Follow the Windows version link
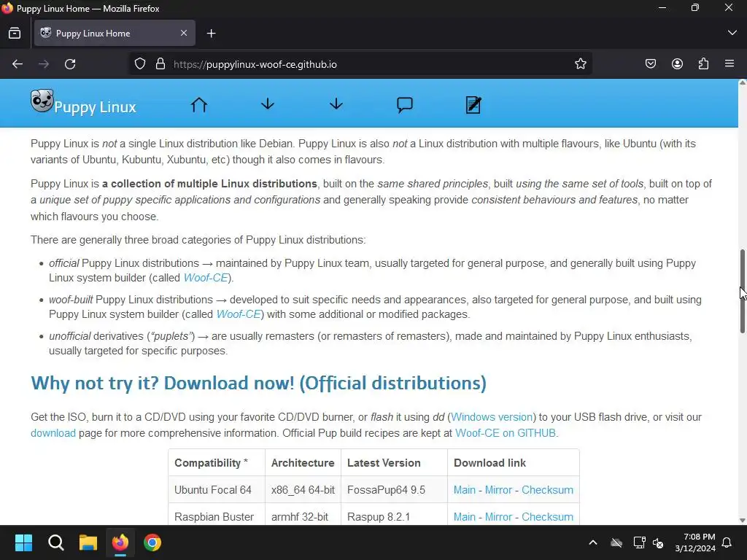The width and height of the screenshot is (747, 560). pos(492,417)
